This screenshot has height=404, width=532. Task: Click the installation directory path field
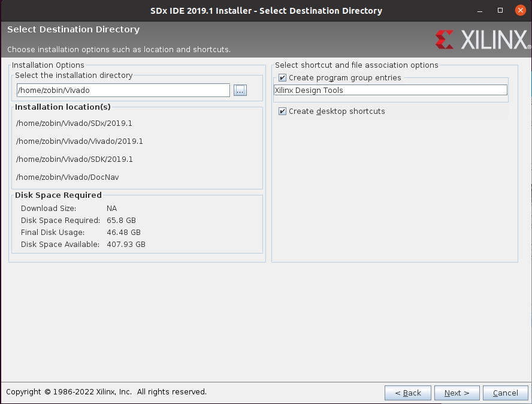coord(123,90)
